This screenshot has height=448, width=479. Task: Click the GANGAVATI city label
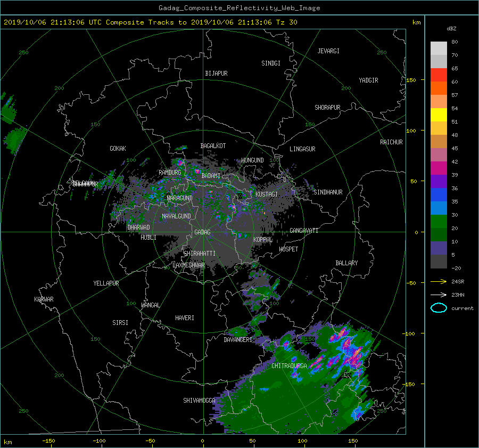[x=304, y=231]
